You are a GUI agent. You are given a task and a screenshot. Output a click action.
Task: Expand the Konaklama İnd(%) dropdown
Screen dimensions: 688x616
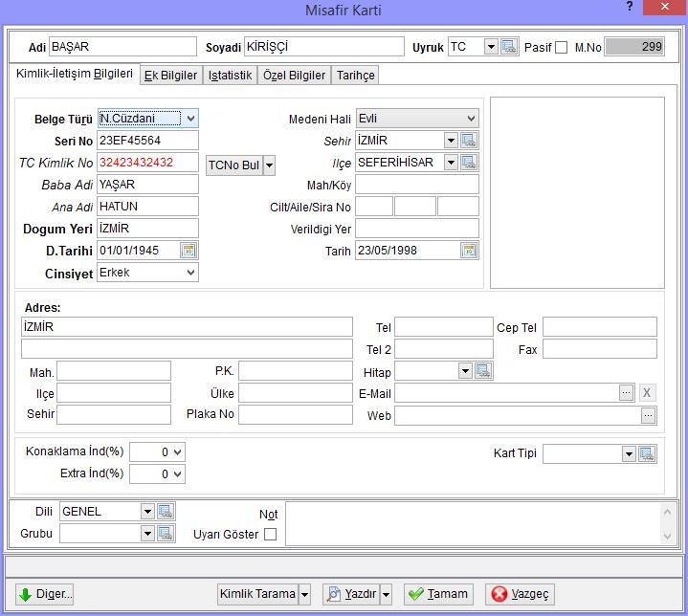tap(177, 451)
